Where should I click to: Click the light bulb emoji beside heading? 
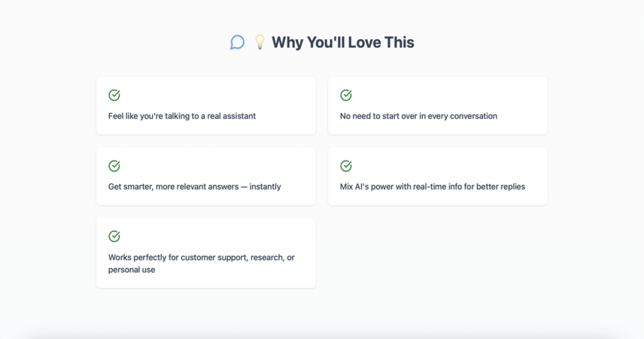(260, 42)
